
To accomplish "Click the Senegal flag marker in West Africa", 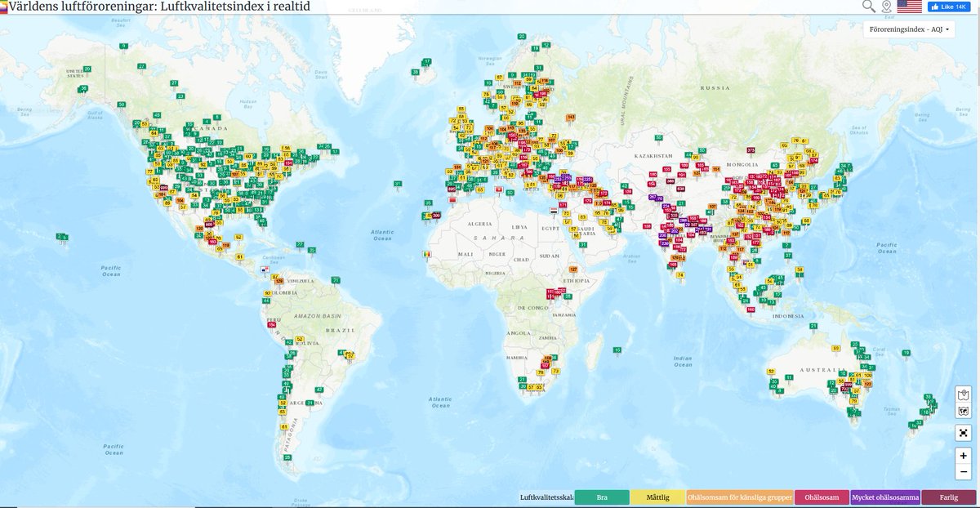I will pyautogui.click(x=428, y=254).
